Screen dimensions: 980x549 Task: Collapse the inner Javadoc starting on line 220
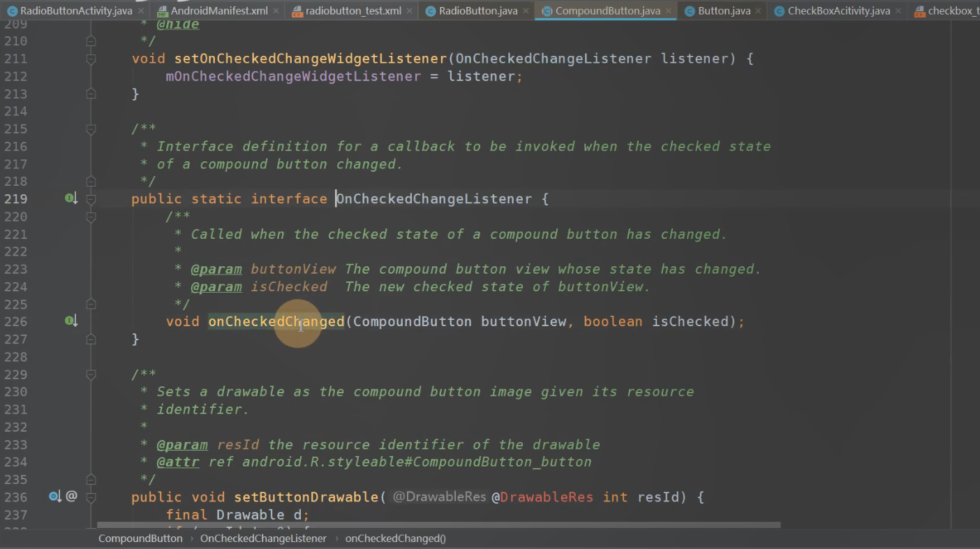click(91, 217)
